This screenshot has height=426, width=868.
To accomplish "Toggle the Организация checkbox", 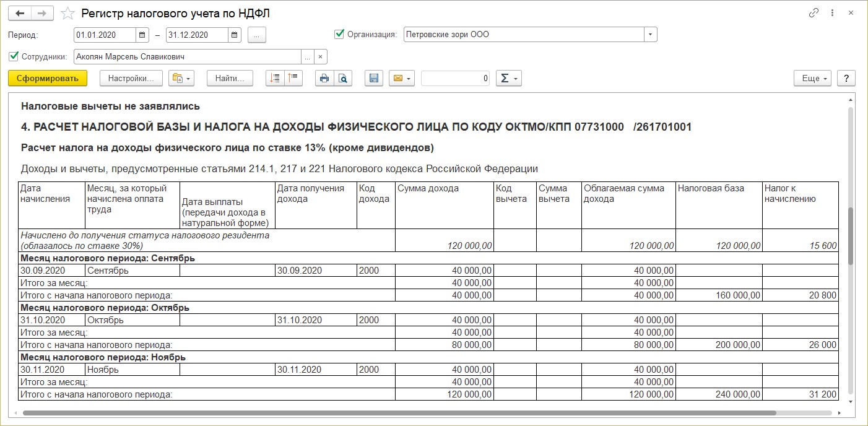I will click(339, 34).
